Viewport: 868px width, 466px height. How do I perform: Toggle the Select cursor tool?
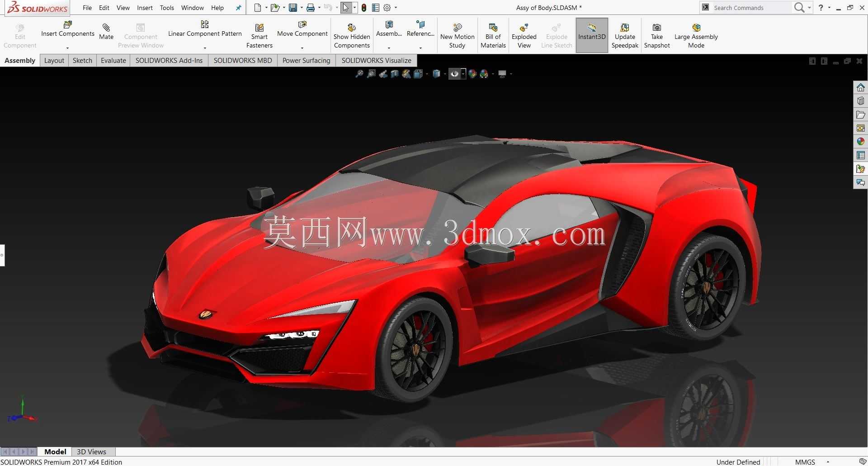tap(346, 8)
